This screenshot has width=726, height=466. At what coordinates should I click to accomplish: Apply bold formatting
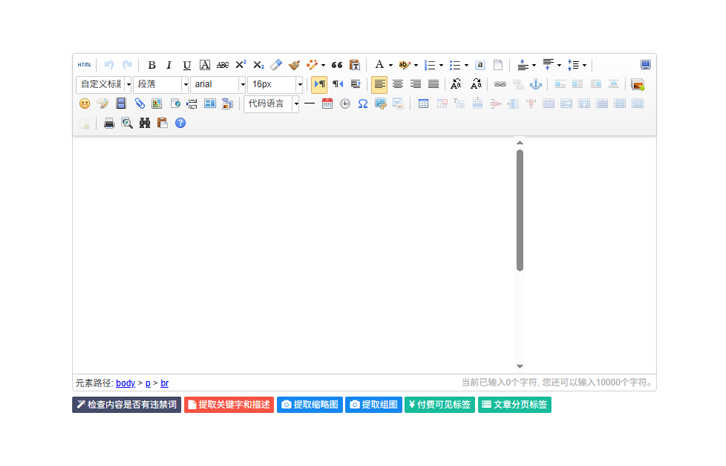(x=151, y=65)
